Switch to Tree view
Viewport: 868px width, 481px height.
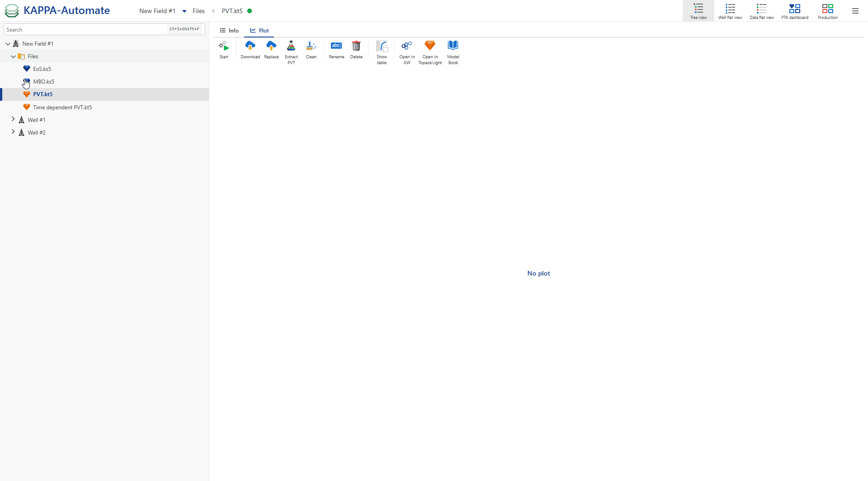[x=698, y=11]
